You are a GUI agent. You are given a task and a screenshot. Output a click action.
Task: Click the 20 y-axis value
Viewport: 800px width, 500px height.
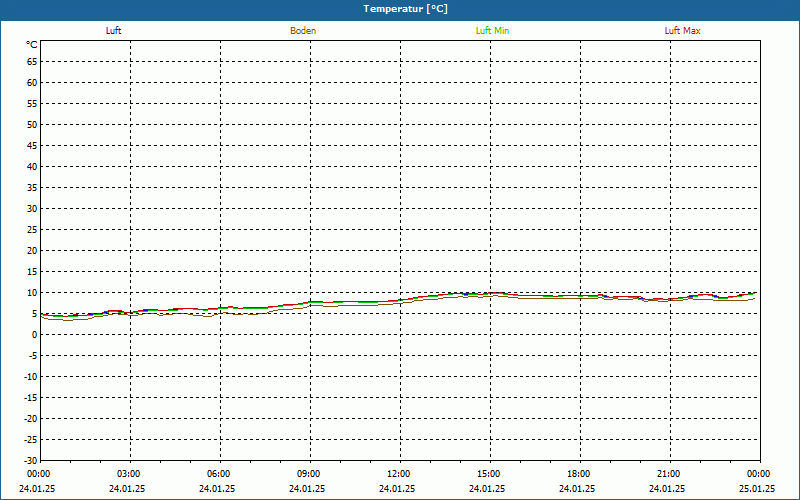pos(32,251)
